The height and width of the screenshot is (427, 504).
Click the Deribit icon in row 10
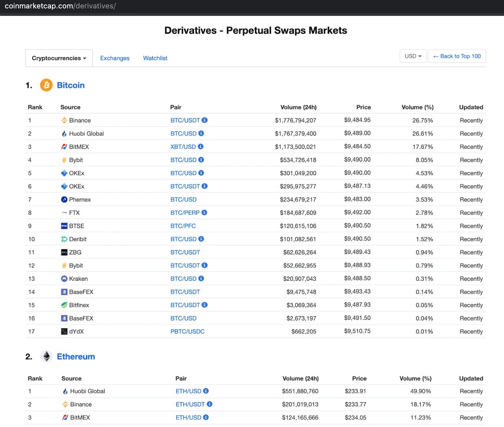pyautogui.click(x=64, y=239)
